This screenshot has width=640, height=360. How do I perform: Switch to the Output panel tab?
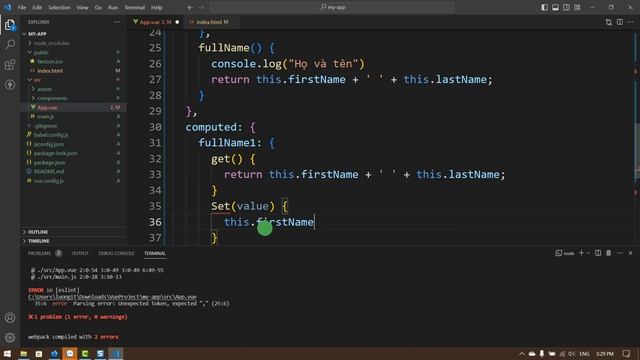(80, 253)
